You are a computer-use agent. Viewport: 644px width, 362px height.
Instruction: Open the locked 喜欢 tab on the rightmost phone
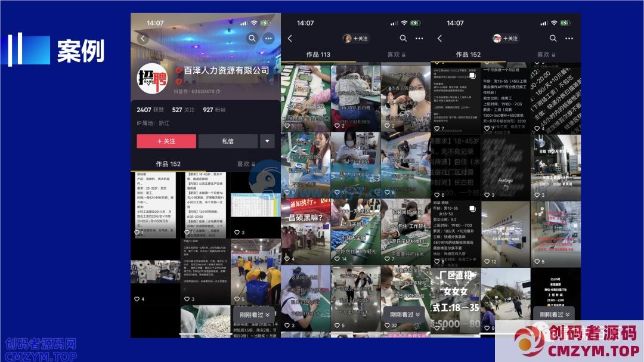tap(545, 54)
